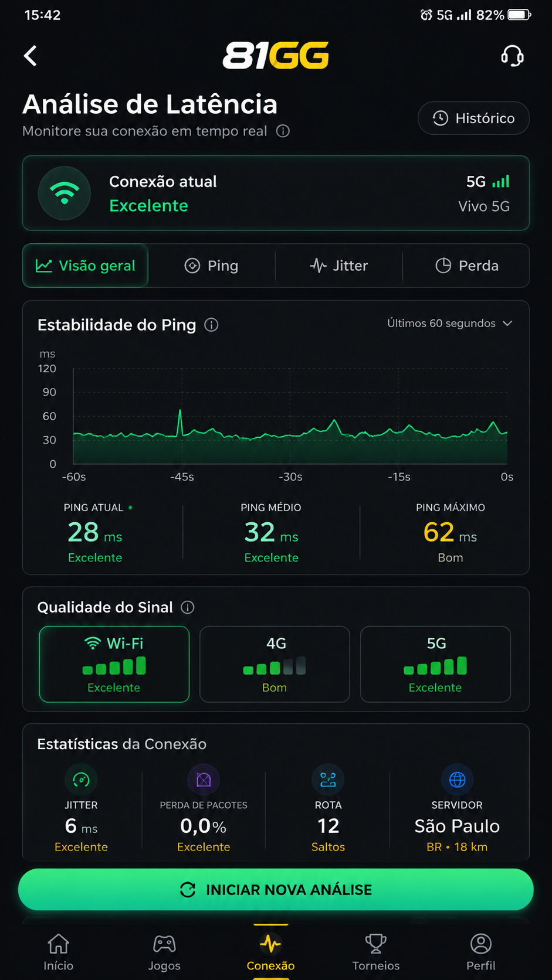Tap the PING MÁXIMO 62 ms value

[450, 532]
